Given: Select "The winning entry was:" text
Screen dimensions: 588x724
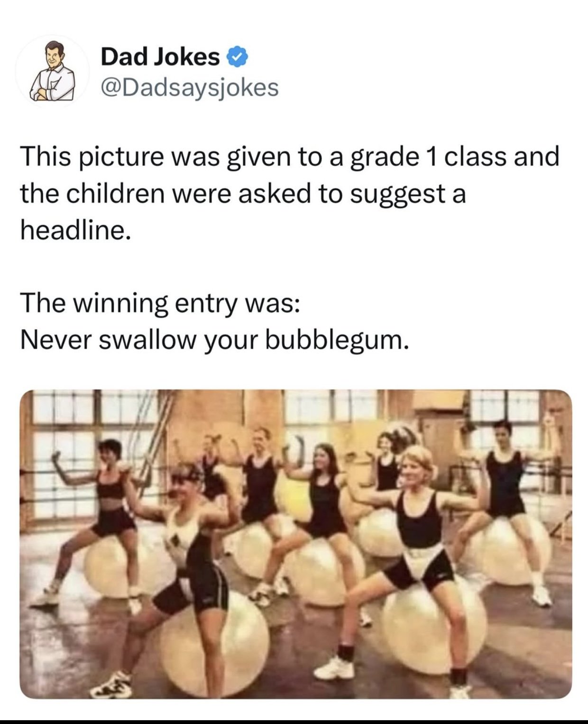Looking at the screenshot, I should coord(160,303).
